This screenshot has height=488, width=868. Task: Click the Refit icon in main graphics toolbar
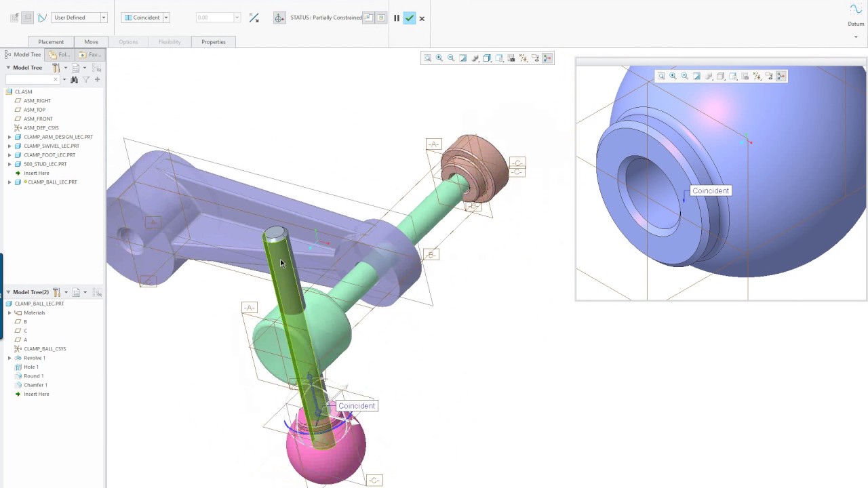click(427, 58)
